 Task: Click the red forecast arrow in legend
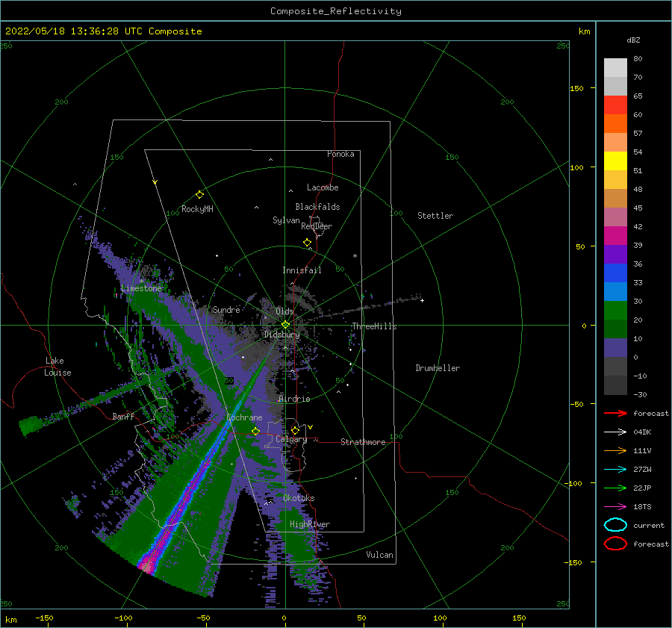click(x=615, y=413)
